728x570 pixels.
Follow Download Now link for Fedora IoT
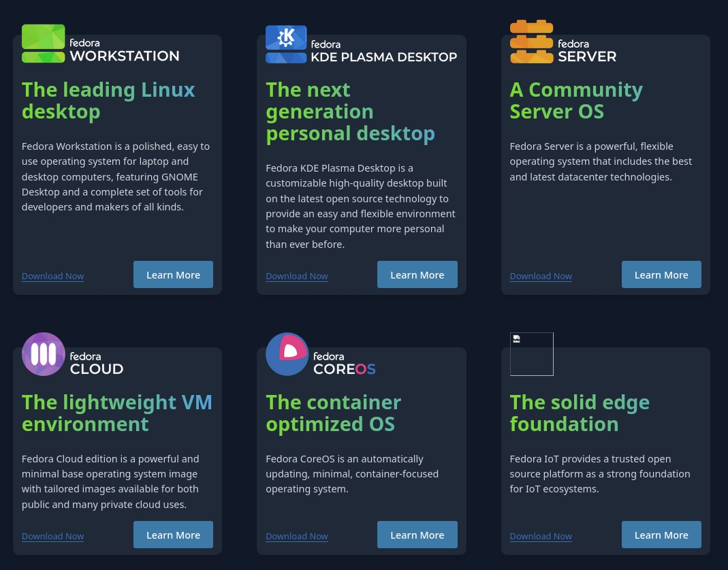tap(541, 536)
